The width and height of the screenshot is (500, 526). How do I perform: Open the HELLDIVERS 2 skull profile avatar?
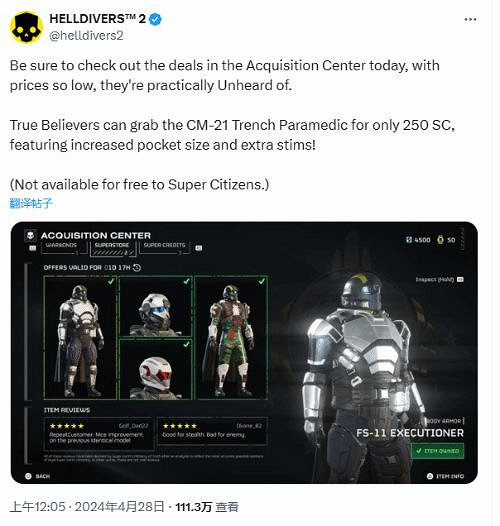click(27, 28)
